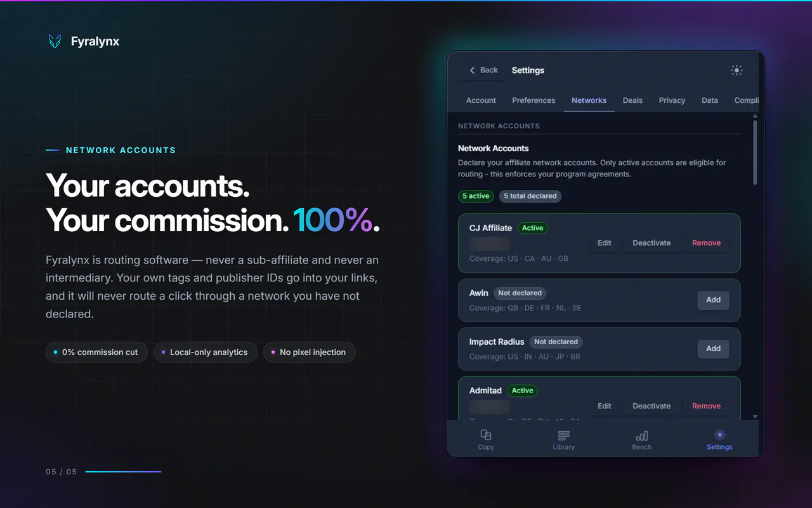Click the Fyralynx logo icon

coord(55,41)
